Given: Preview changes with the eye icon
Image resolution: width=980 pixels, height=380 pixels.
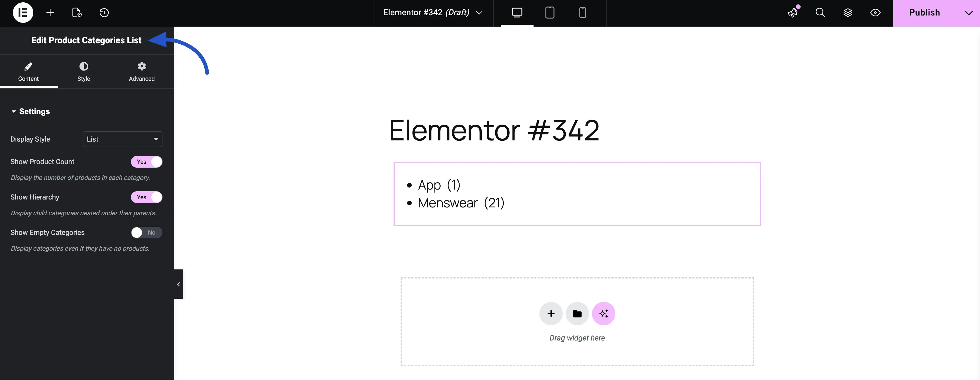Looking at the screenshot, I should click(x=875, y=13).
